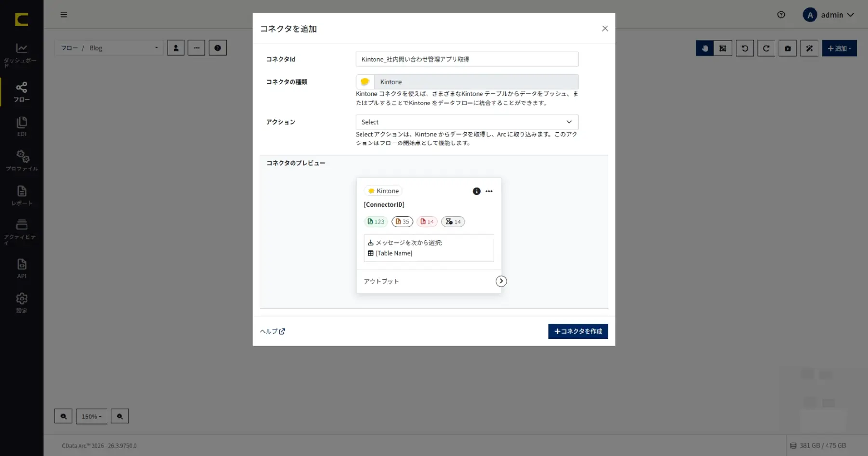Click the ellipsis on preview card
The height and width of the screenshot is (456, 868).
click(489, 191)
